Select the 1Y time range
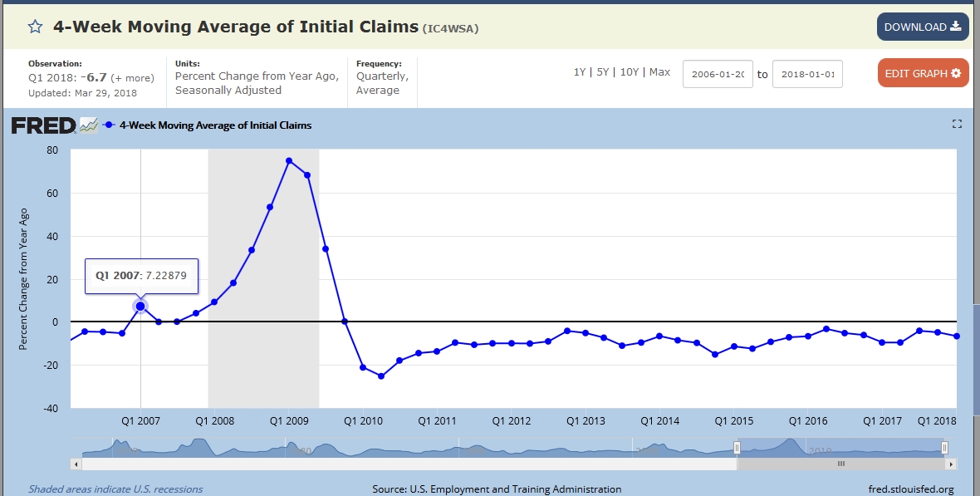The height and width of the screenshot is (496, 980). (580, 72)
